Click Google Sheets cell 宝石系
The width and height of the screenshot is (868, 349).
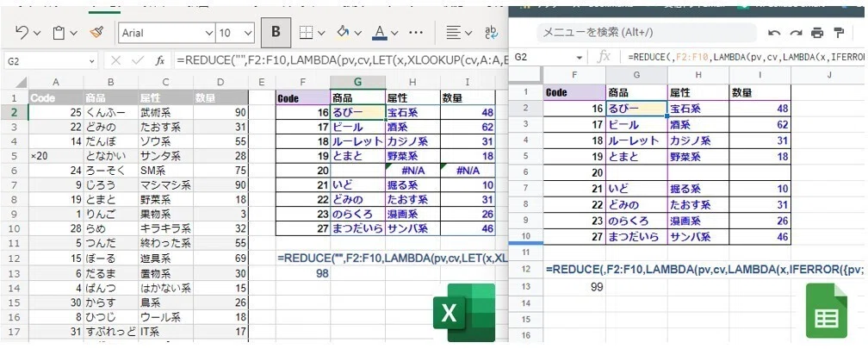click(698, 109)
